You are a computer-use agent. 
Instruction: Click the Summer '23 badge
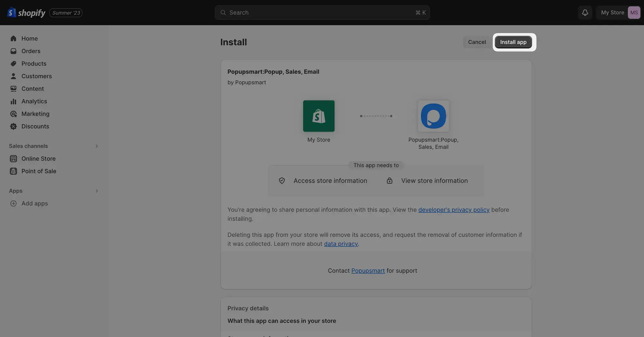pos(66,13)
